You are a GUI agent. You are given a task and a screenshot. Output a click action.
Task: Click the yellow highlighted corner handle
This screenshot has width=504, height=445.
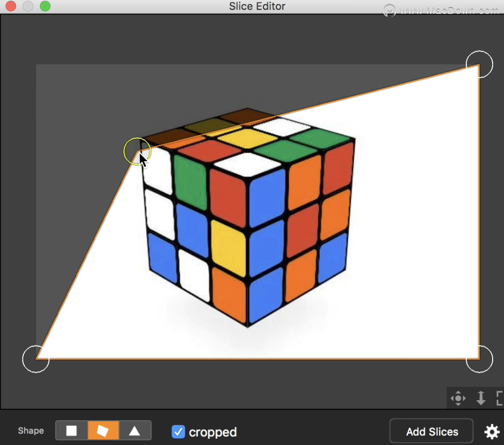click(137, 151)
